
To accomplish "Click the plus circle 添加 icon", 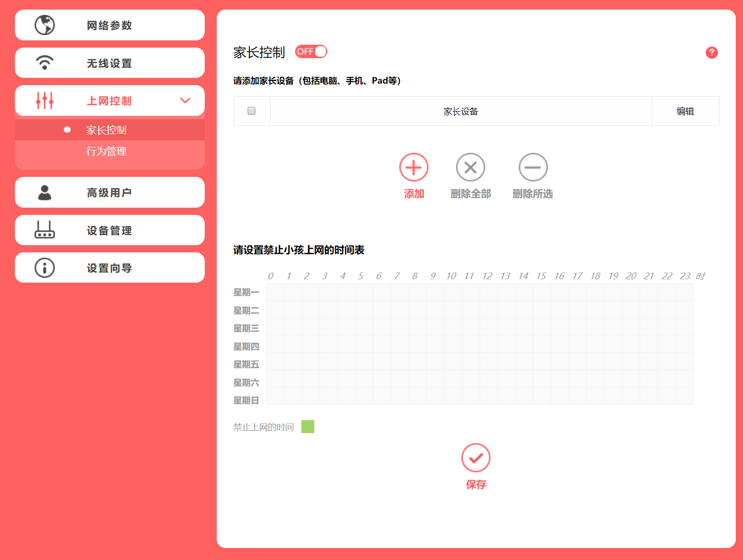I will (414, 167).
